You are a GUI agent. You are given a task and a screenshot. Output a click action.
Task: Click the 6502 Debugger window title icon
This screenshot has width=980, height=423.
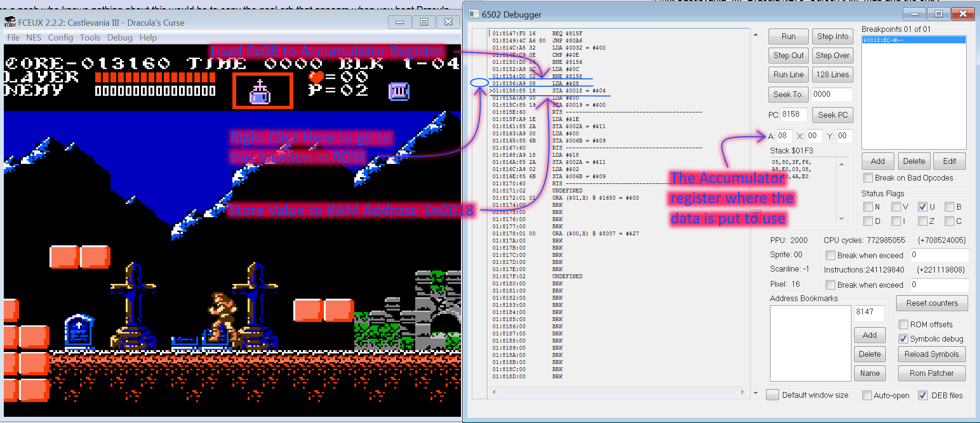click(474, 14)
